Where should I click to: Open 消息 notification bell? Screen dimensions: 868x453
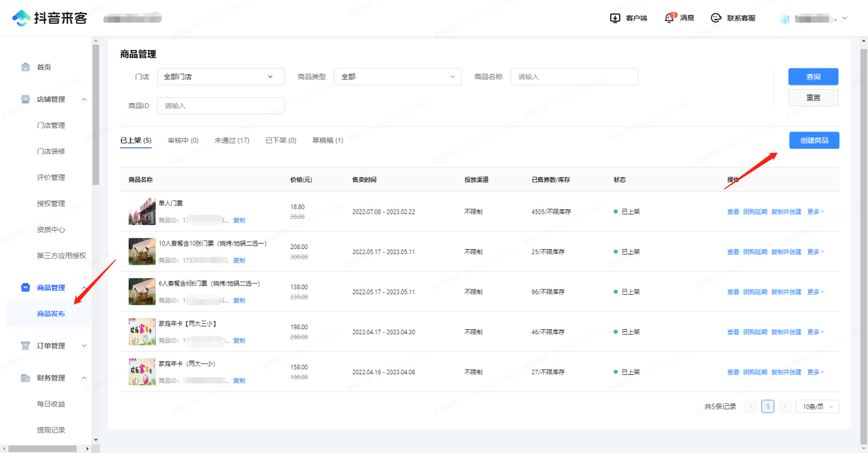point(670,18)
